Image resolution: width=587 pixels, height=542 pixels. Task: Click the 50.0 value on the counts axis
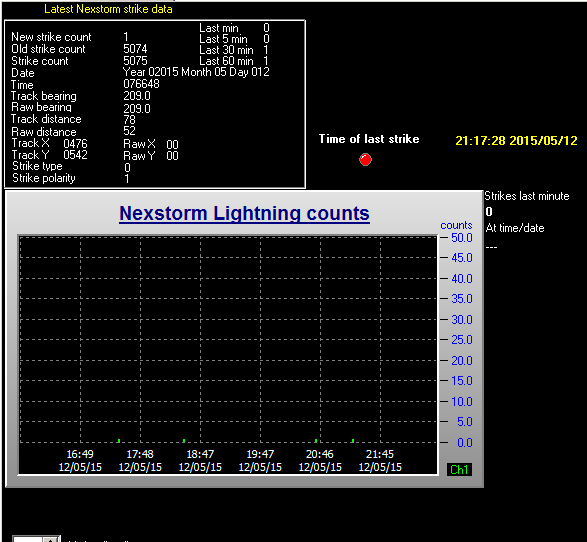[462, 238]
